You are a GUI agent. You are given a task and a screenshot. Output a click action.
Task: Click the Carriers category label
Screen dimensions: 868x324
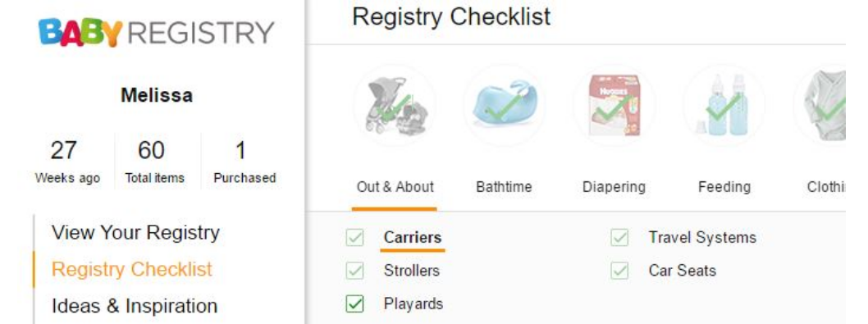(x=413, y=238)
